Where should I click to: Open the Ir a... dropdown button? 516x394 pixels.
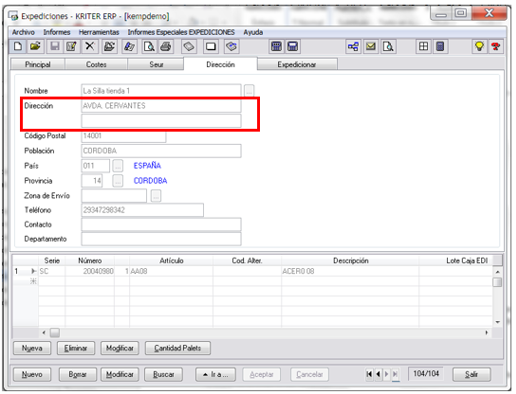coord(216,374)
